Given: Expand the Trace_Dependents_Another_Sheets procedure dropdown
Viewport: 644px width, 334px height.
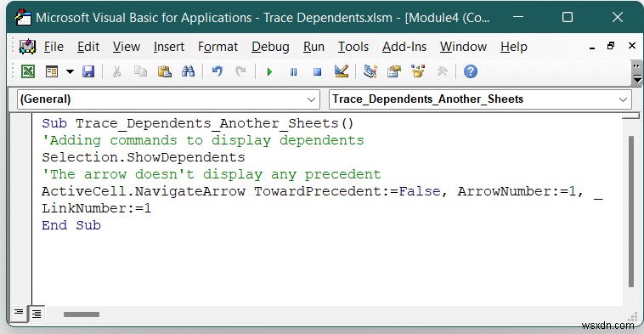Looking at the screenshot, I should click(623, 99).
